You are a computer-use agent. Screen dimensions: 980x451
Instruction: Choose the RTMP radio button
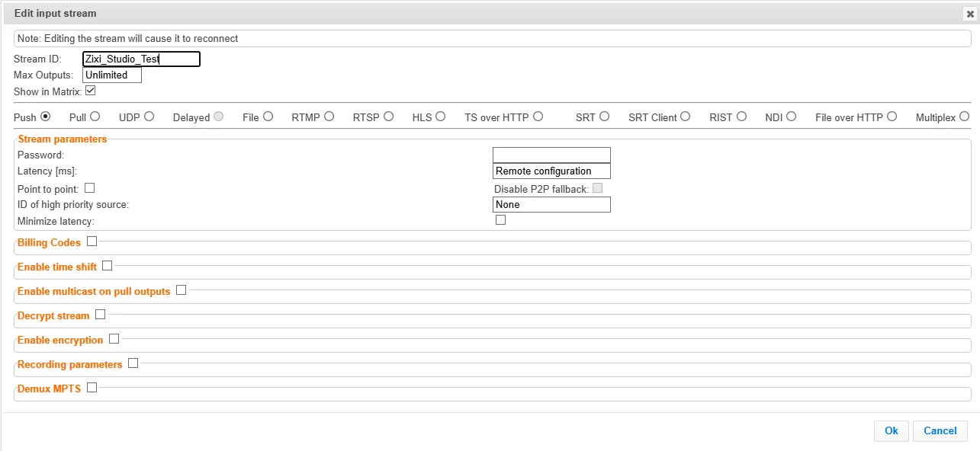click(329, 117)
